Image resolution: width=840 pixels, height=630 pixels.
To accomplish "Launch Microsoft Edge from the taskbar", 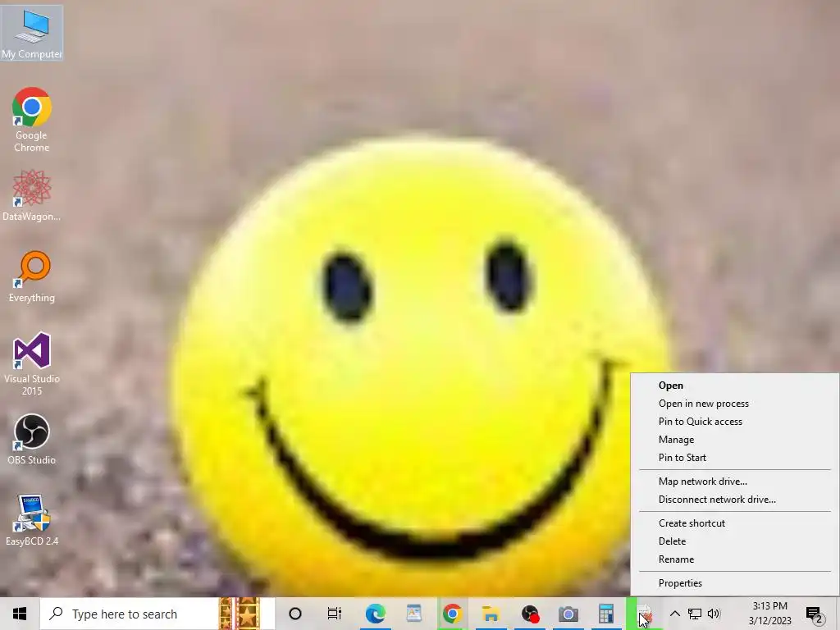I will click(x=375, y=614).
